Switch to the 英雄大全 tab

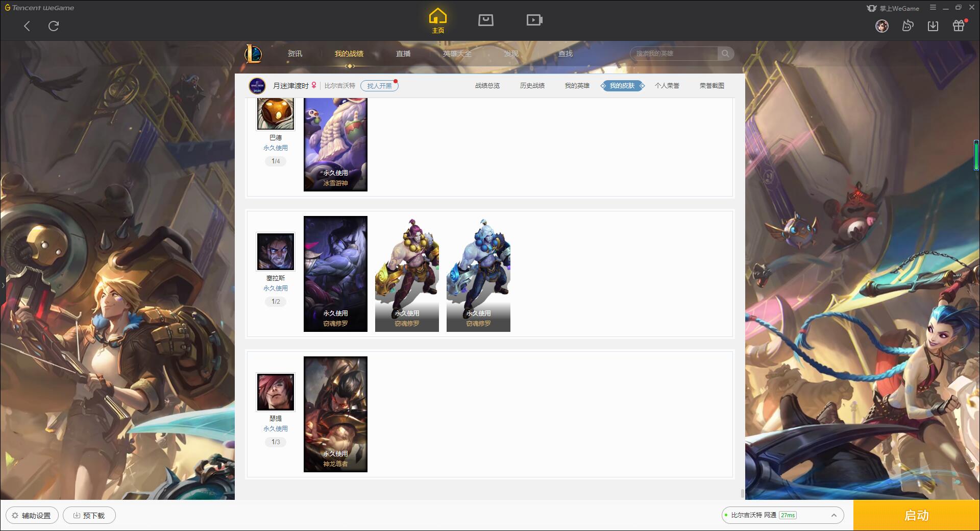pos(457,54)
